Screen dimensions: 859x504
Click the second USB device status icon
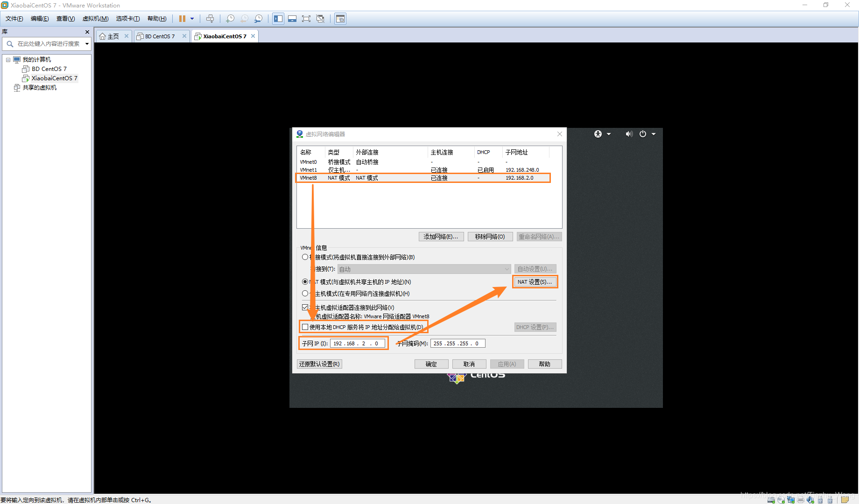830,499
